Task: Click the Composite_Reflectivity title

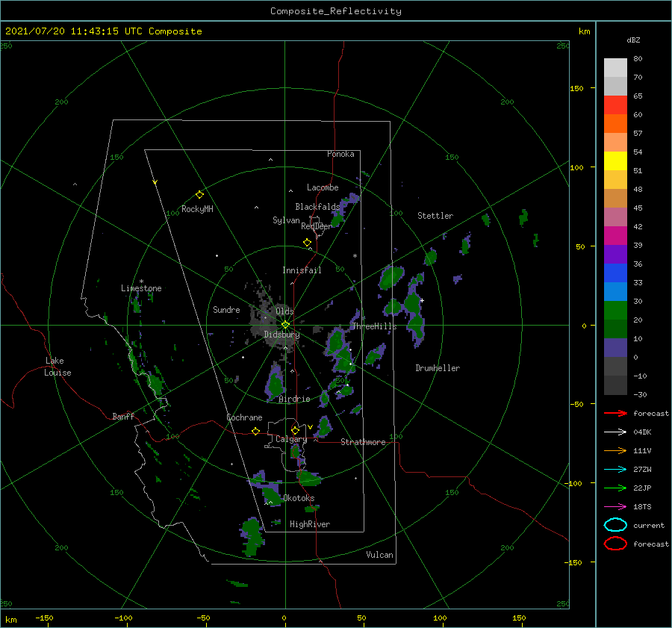Action: click(x=336, y=11)
